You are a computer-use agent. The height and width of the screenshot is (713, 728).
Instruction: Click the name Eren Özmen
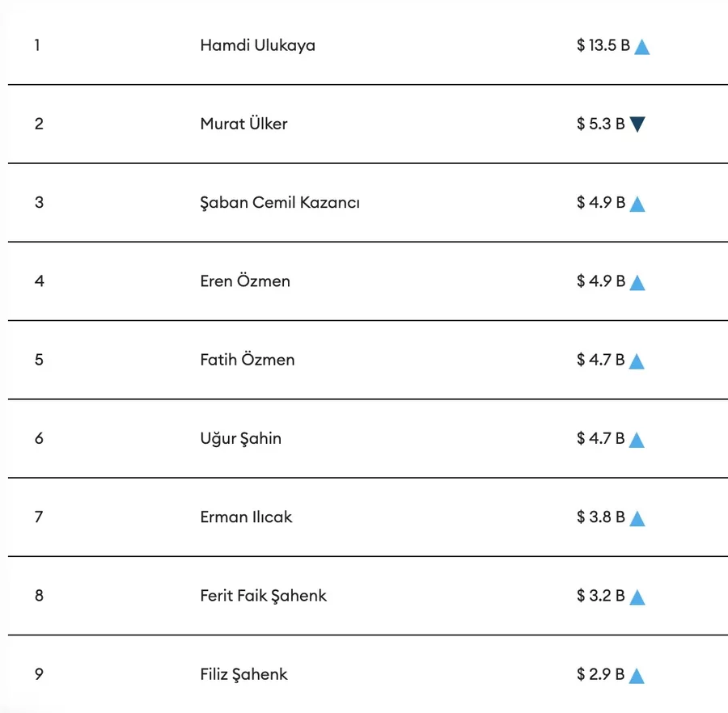click(x=245, y=281)
